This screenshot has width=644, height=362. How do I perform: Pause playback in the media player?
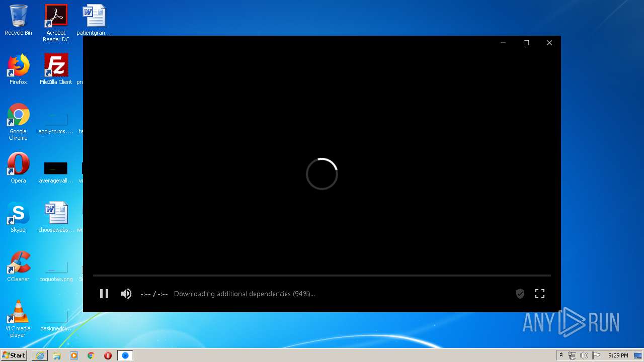point(104,294)
